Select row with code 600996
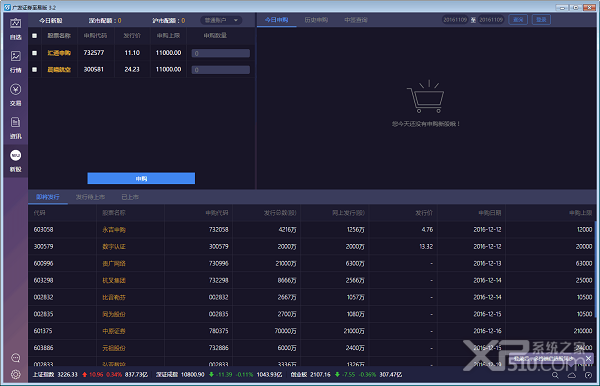This screenshot has width=600, height=386. (311, 263)
